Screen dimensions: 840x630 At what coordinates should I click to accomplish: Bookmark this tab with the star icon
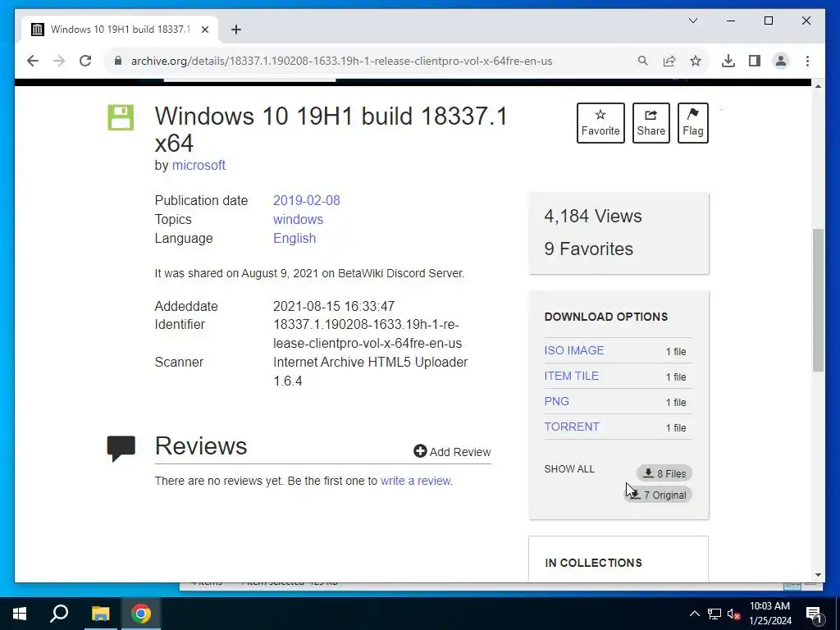696,61
